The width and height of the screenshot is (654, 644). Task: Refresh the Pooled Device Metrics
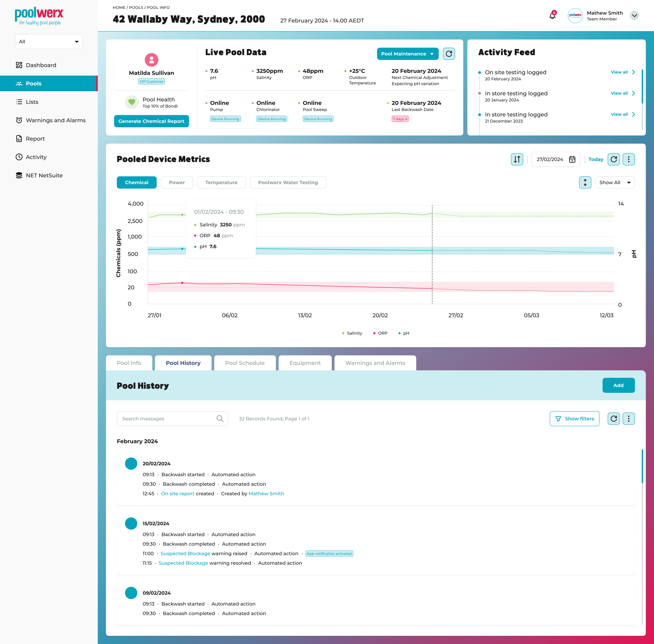(614, 159)
